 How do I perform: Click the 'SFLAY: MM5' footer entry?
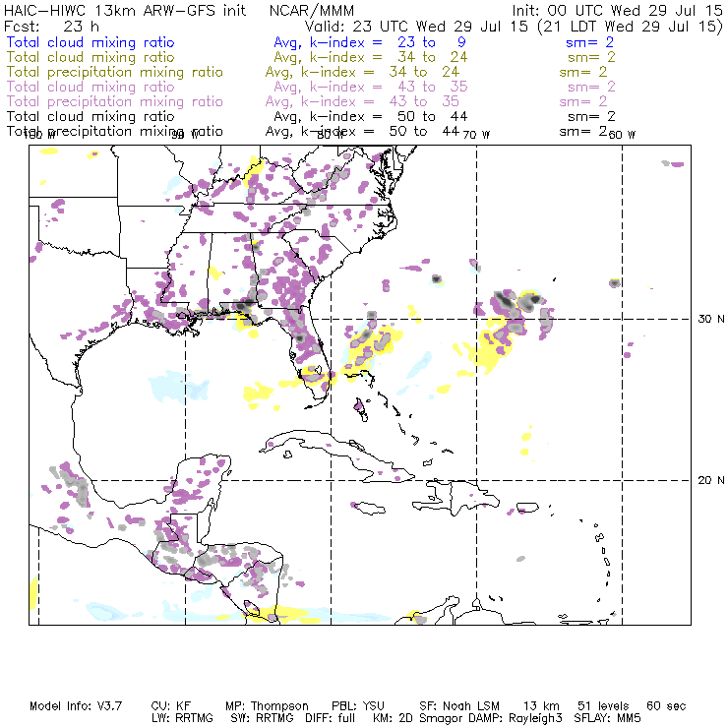coord(607,718)
